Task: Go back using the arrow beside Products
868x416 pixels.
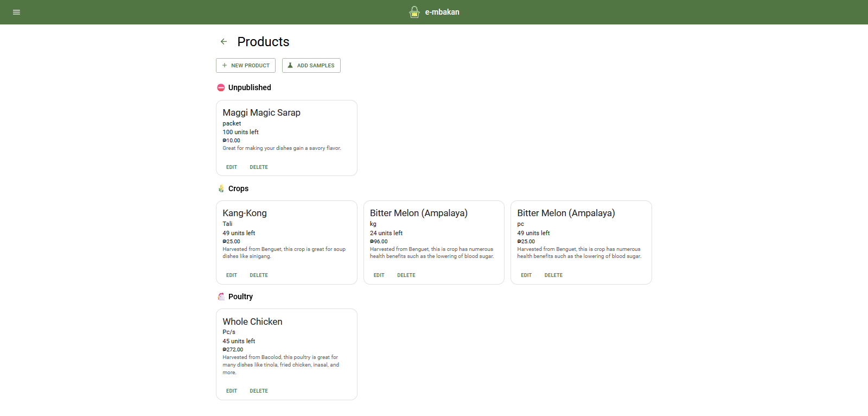Action: pyautogui.click(x=224, y=41)
